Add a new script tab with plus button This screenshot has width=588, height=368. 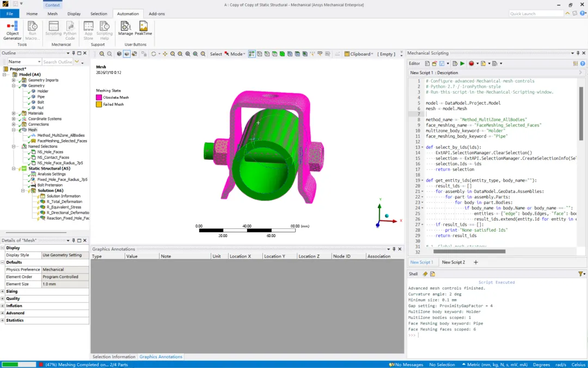476,262
